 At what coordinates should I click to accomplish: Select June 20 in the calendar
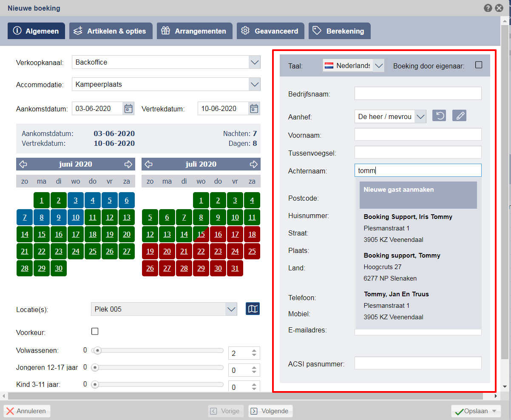(127, 234)
